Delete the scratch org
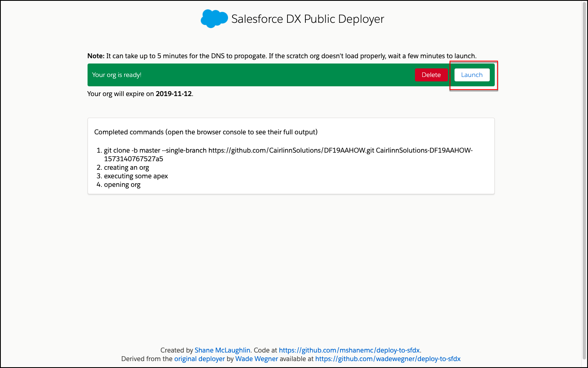 click(x=431, y=75)
